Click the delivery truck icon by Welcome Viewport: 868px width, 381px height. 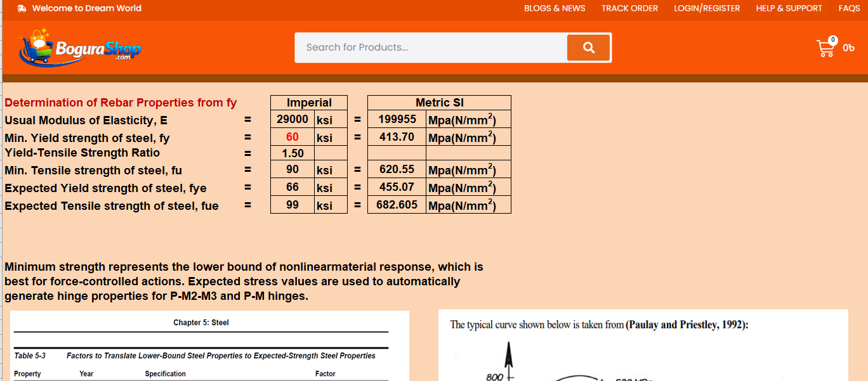22,8
